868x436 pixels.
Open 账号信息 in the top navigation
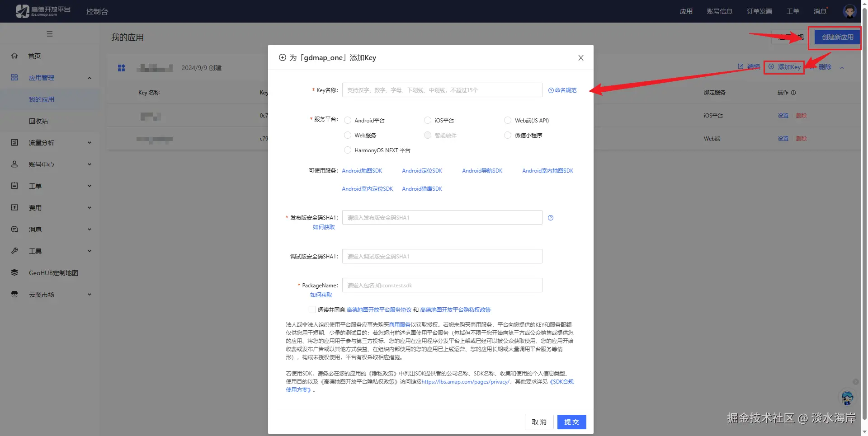720,11
